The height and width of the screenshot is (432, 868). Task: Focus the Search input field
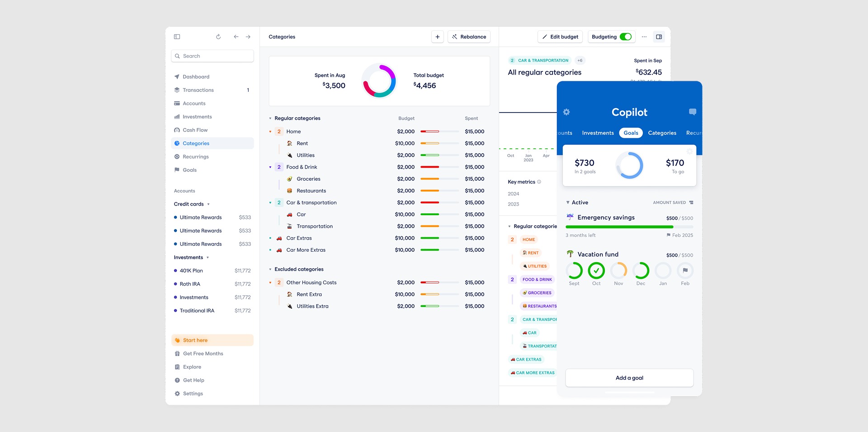(212, 56)
